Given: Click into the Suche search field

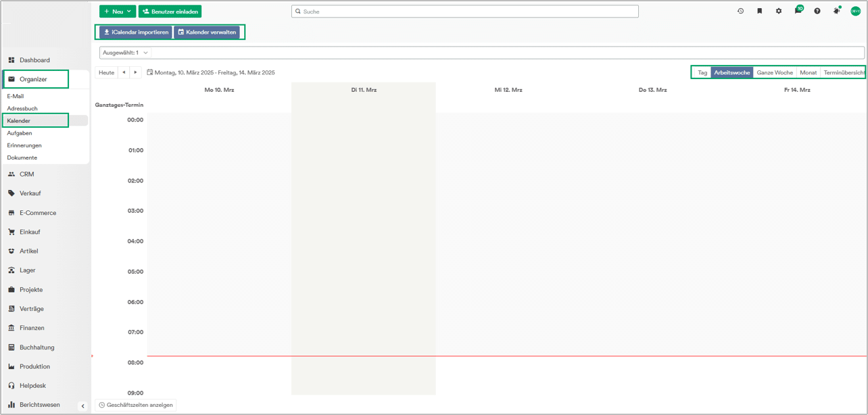Looking at the screenshot, I should (465, 11).
